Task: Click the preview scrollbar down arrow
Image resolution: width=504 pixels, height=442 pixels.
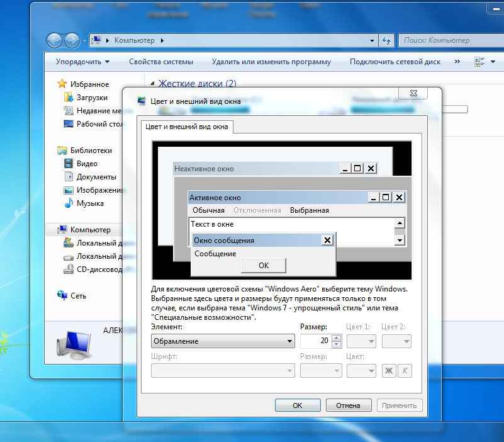Action: tap(400, 240)
